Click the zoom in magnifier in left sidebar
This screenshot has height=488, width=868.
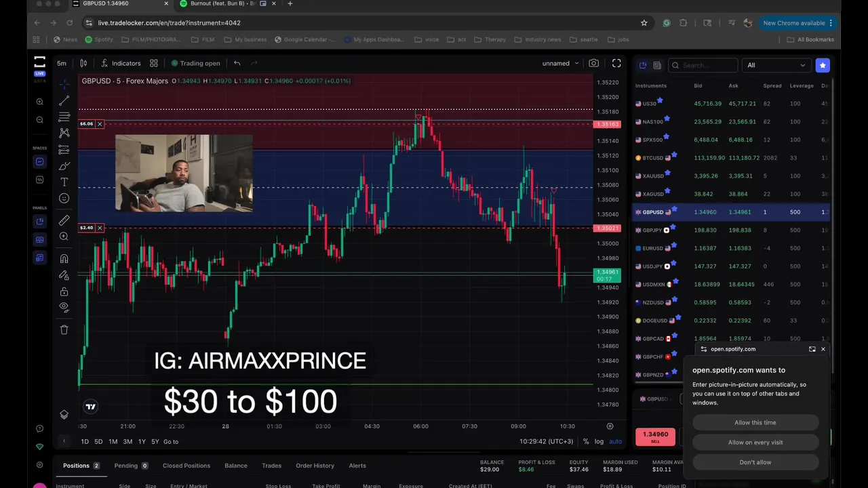click(39, 102)
